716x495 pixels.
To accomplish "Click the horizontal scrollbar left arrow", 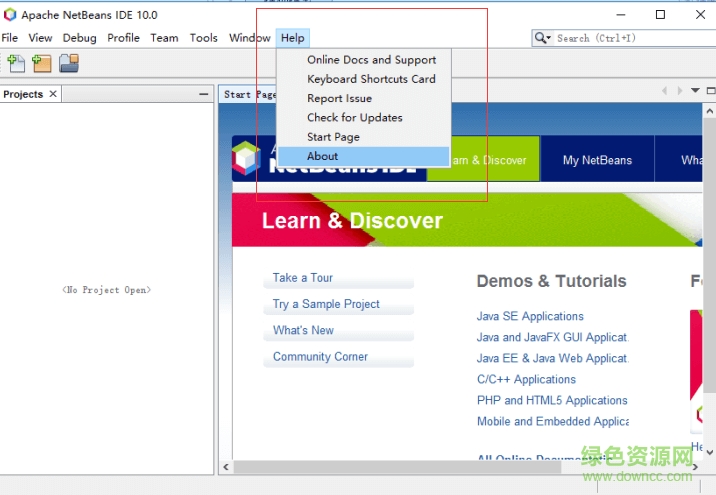I will (x=226, y=467).
